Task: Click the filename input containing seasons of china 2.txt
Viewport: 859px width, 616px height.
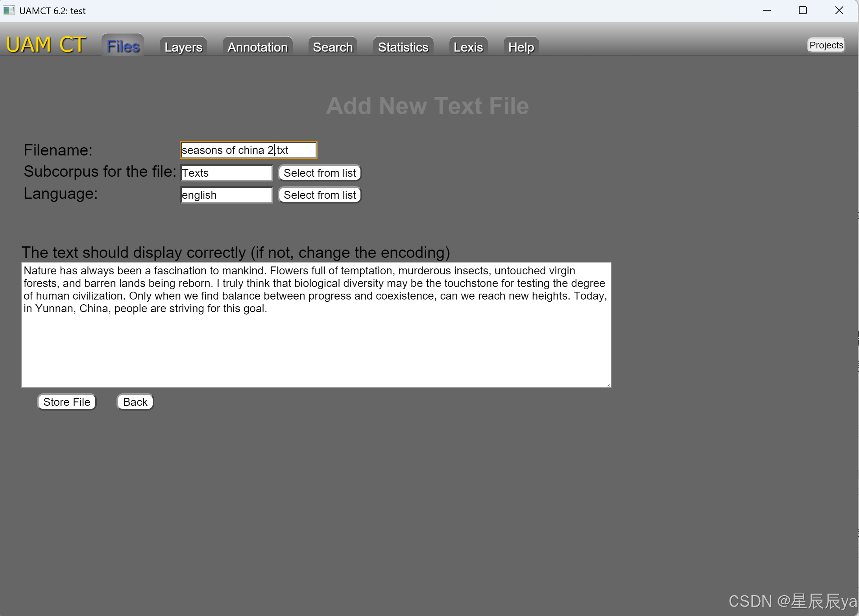Action: [248, 150]
